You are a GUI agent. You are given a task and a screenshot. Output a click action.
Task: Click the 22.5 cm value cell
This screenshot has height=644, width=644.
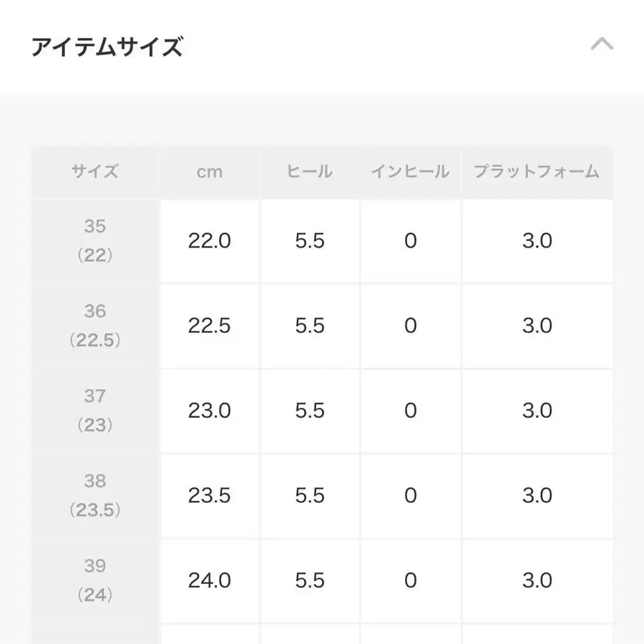[208, 326]
